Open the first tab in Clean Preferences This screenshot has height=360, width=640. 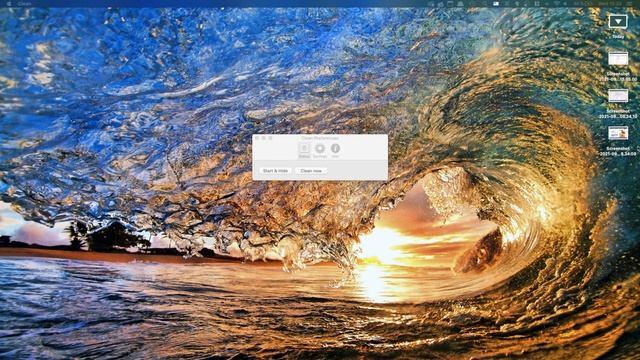click(304, 150)
